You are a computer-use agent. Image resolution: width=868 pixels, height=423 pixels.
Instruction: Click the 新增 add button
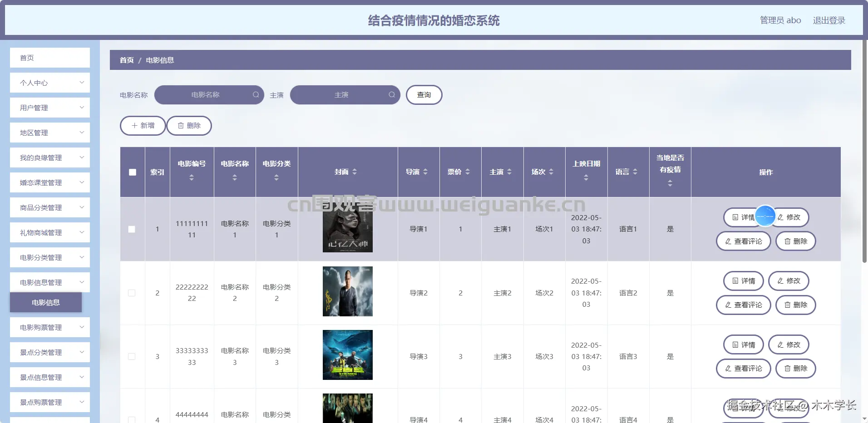143,126
